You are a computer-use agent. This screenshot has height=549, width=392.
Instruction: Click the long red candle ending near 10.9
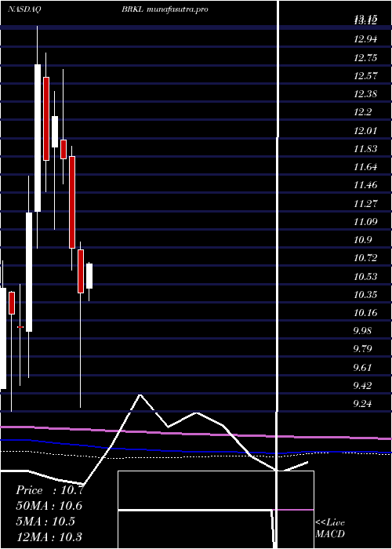[x=72, y=202]
